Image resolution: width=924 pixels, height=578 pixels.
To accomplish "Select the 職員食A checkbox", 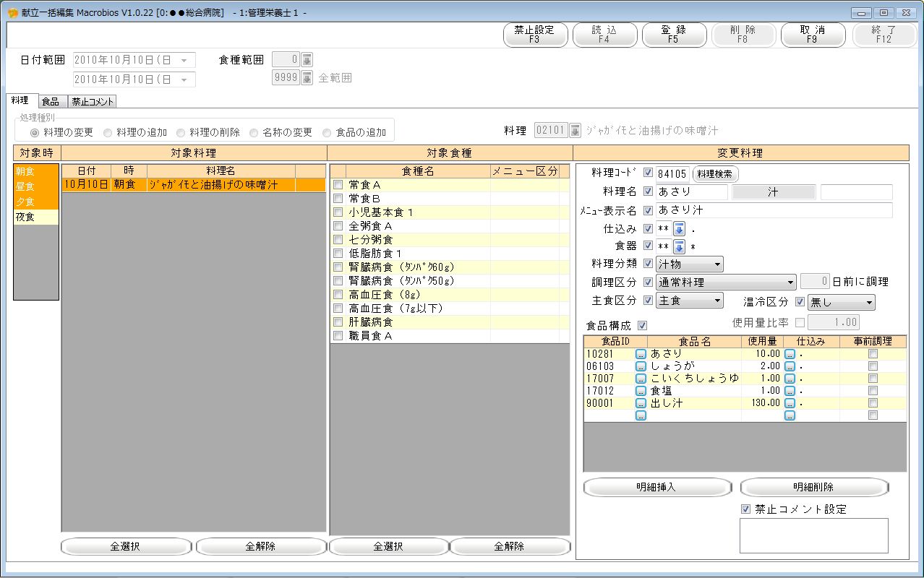I will [338, 336].
